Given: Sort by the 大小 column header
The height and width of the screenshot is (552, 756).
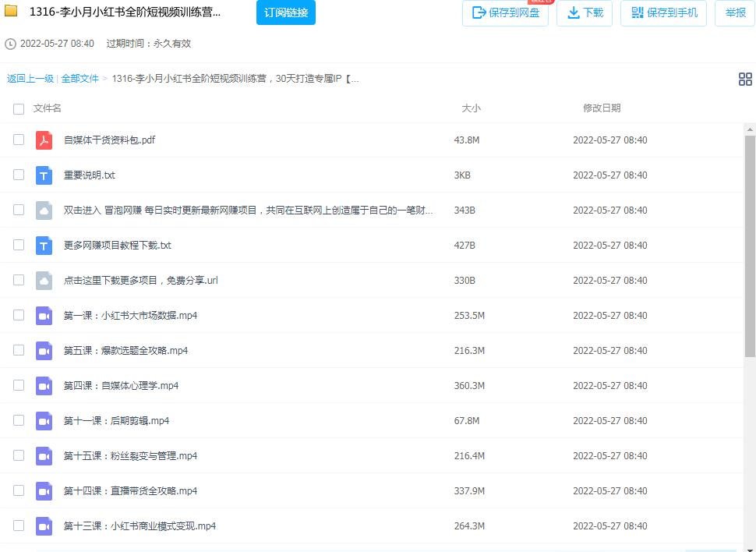Looking at the screenshot, I should pos(471,108).
